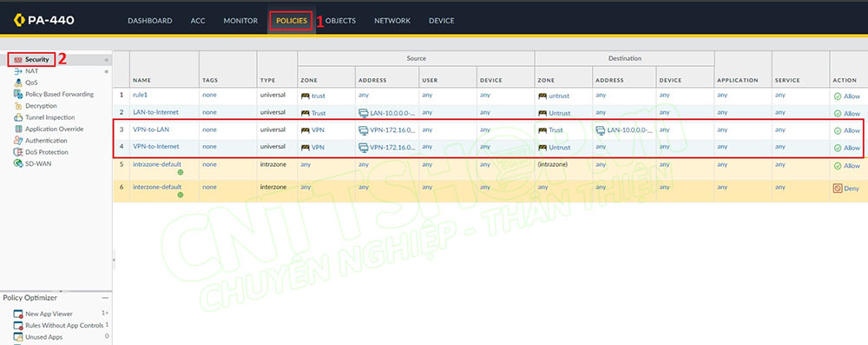Open Authentication policies

(x=47, y=140)
